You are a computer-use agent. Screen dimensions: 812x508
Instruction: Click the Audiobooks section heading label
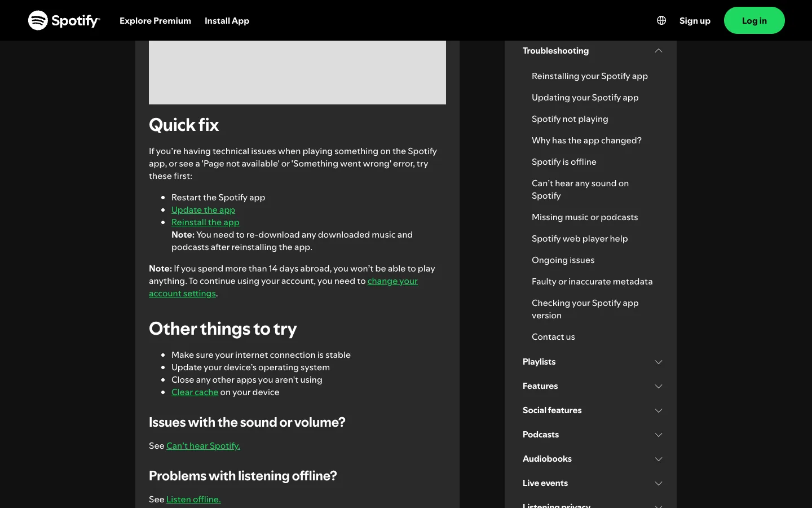coord(547,459)
